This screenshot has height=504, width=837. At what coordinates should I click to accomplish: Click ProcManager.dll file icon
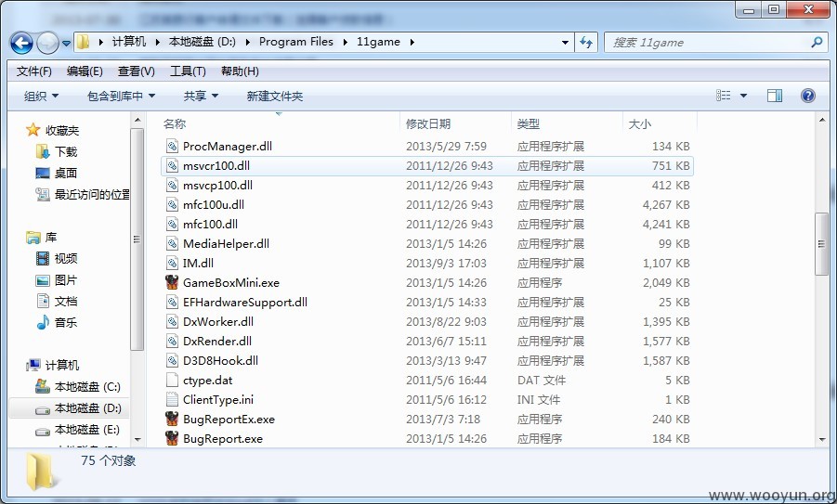(x=172, y=146)
